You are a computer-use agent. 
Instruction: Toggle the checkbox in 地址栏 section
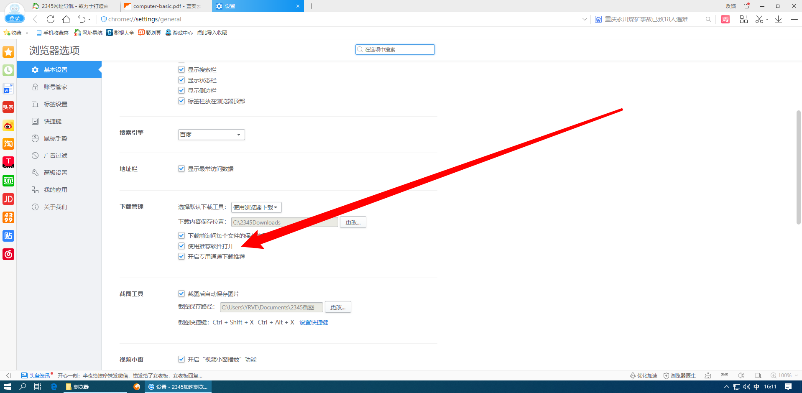point(181,168)
